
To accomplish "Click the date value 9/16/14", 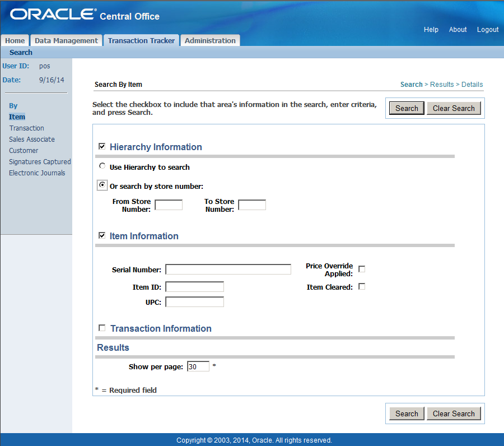I will [52, 80].
